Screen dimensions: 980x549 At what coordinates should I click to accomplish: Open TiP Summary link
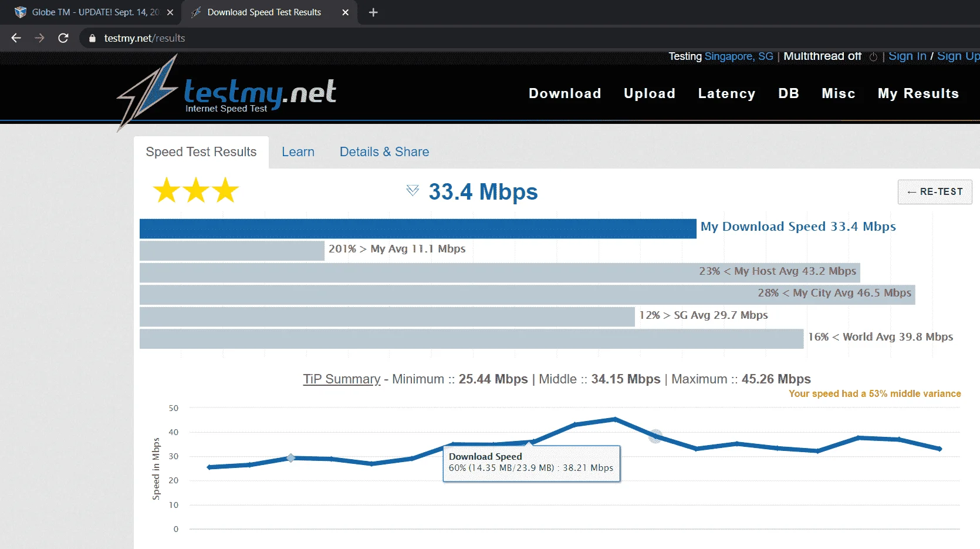click(342, 379)
